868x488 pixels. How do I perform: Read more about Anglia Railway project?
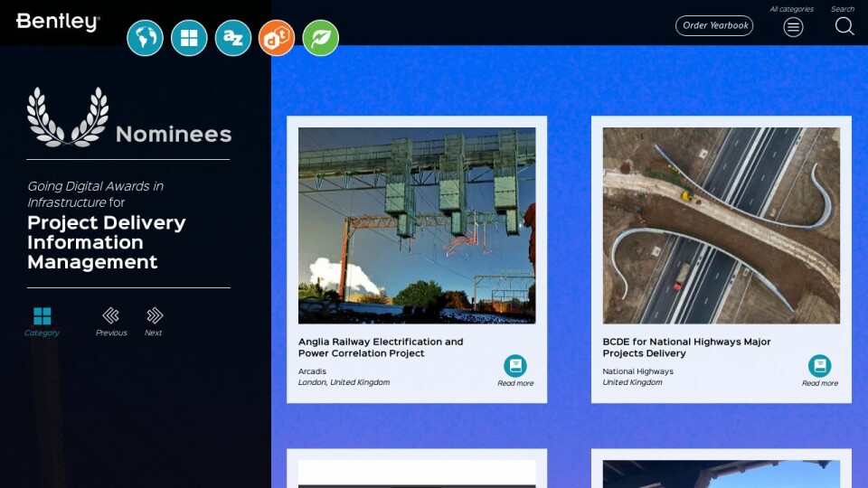[515, 371]
